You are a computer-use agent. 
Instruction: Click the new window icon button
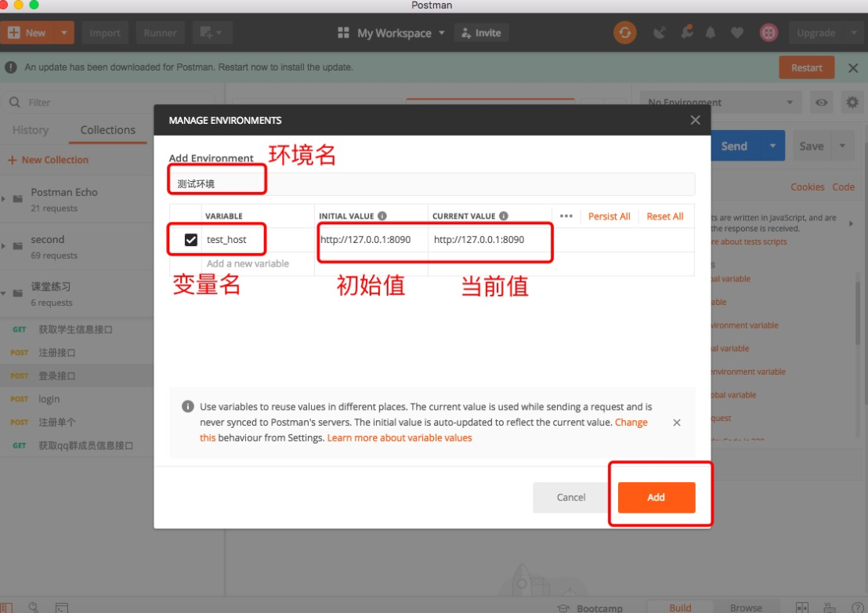[x=212, y=33]
